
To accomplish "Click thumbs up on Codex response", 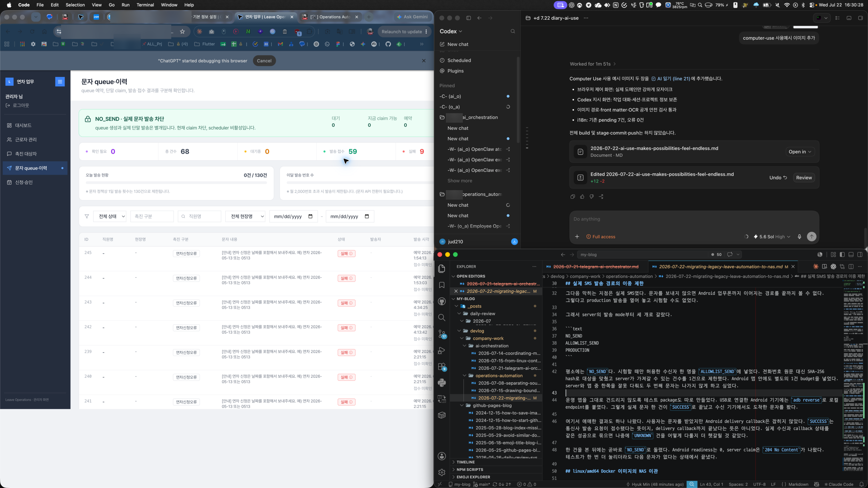I will click(x=582, y=197).
